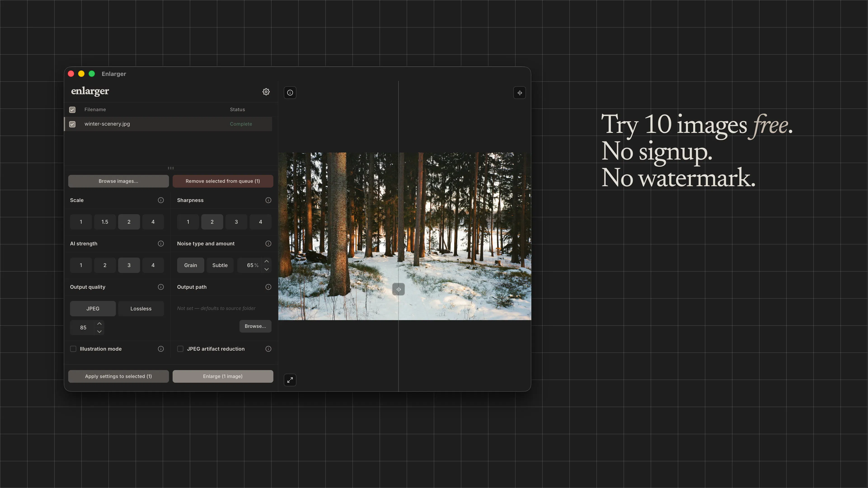Image resolution: width=868 pixels, height=488 pixels.
Task: Expand preview to fullscreen
Action: (x=290, y=380)
